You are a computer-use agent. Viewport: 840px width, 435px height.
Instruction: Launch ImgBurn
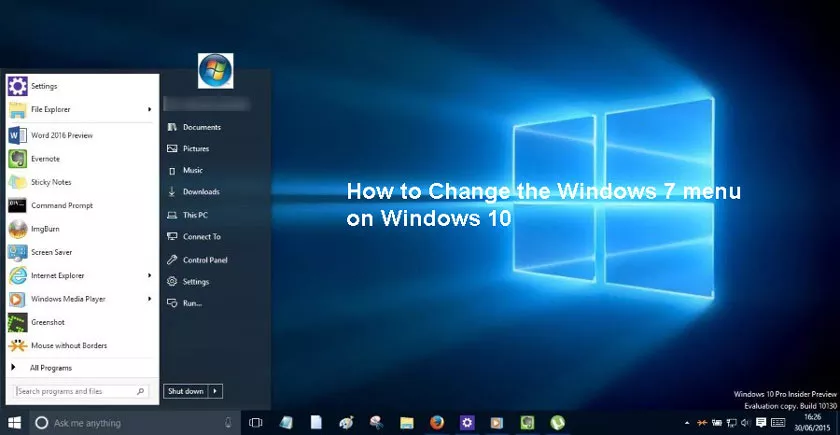82,229
